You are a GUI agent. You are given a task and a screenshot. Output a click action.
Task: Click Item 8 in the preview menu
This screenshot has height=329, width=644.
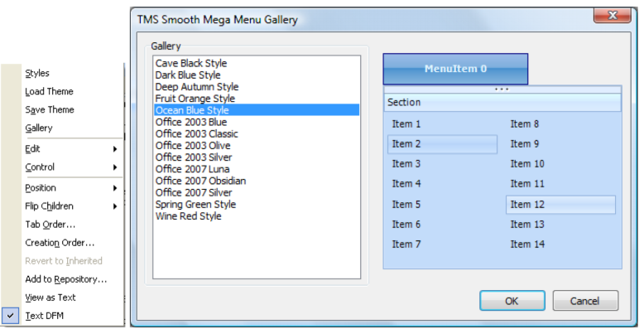coord(525,123)
